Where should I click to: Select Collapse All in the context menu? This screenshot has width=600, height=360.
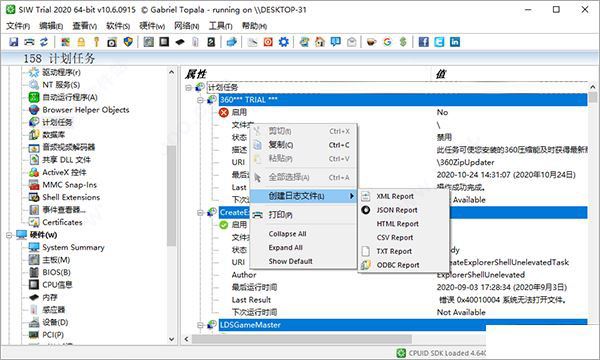(x=303, y=234)
